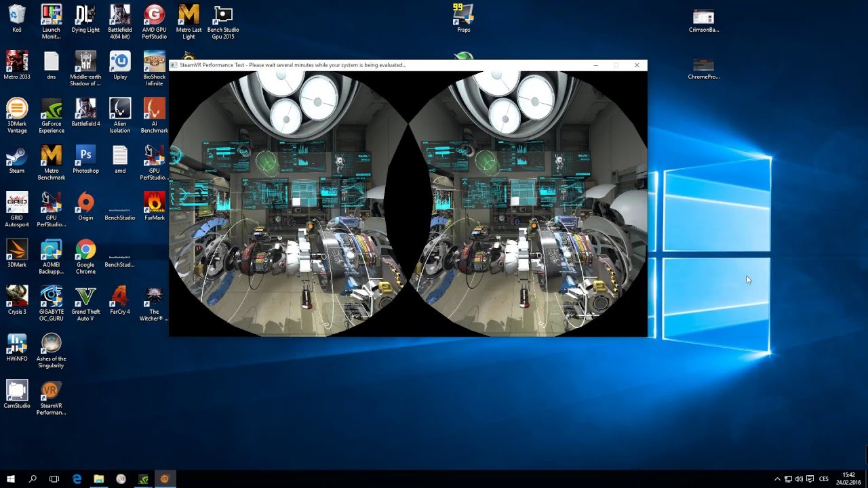
Task: Open taskbar search magnifier
Action: coord(33,479)
